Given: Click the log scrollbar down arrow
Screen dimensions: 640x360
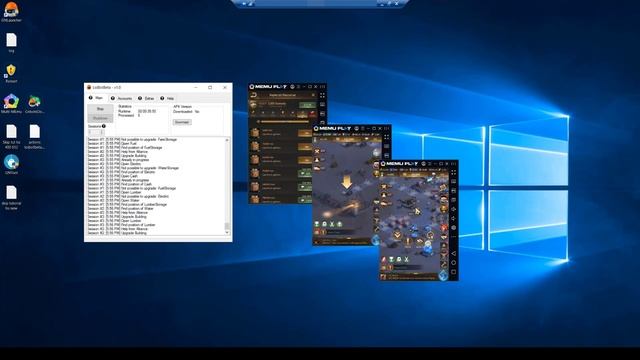Looking at the screenshot, I should click(227, 232).
